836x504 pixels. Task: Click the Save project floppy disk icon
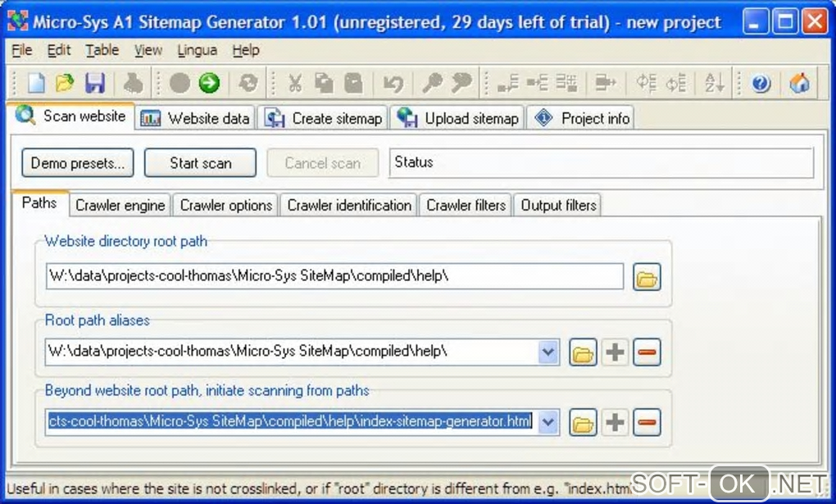coord(95,84)
